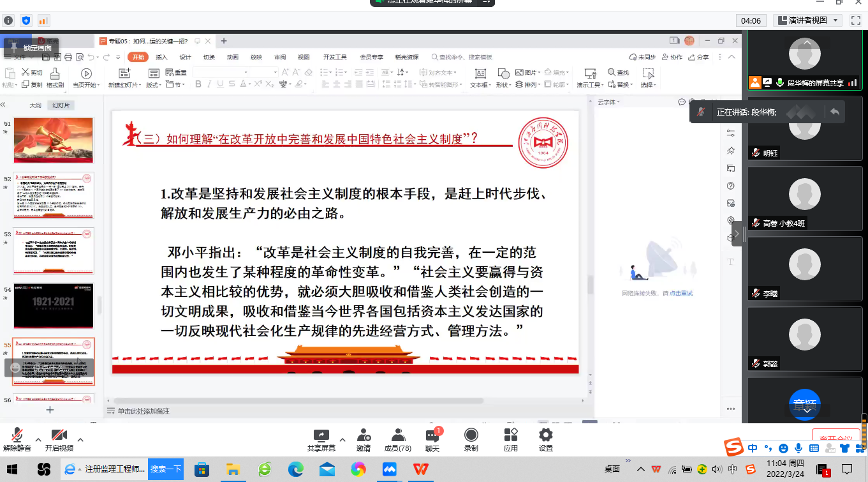Click 新建幻灯片 new slide

(x=124, y=78)
